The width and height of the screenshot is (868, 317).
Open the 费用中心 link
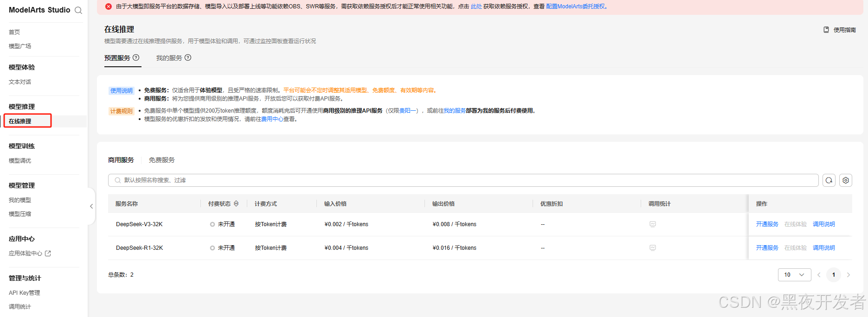(x=272, y=119)
